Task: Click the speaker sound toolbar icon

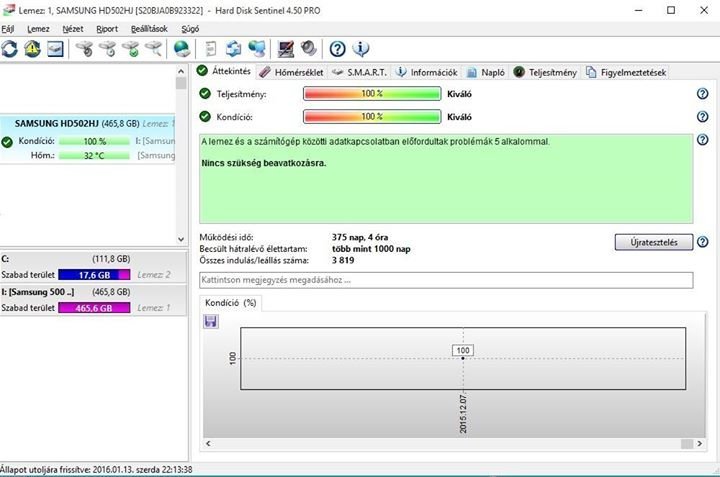Action: [x=309, y=49]
